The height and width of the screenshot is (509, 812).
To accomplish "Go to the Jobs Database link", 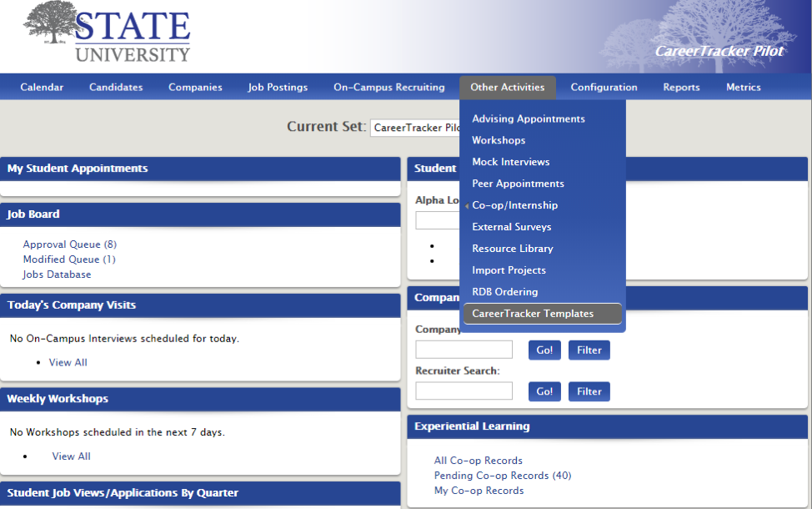I will click(57, 275).
